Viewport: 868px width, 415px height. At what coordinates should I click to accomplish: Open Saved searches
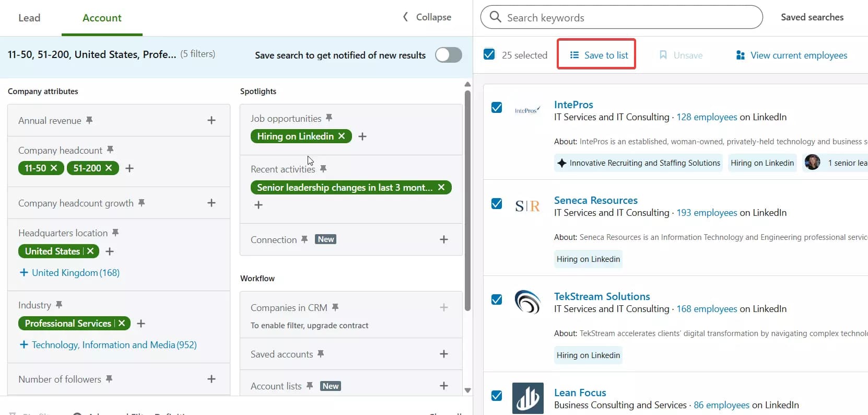[x=812, y=17]
